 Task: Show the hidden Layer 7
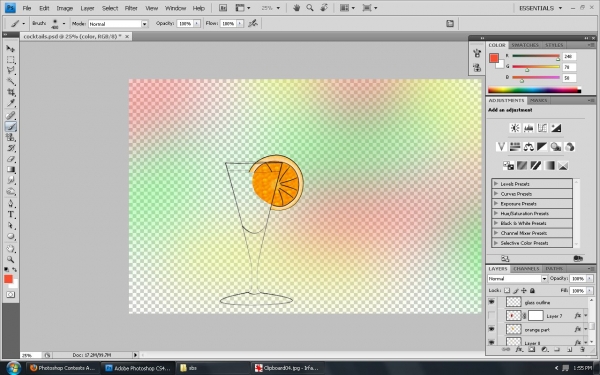(x=491, y=315)
